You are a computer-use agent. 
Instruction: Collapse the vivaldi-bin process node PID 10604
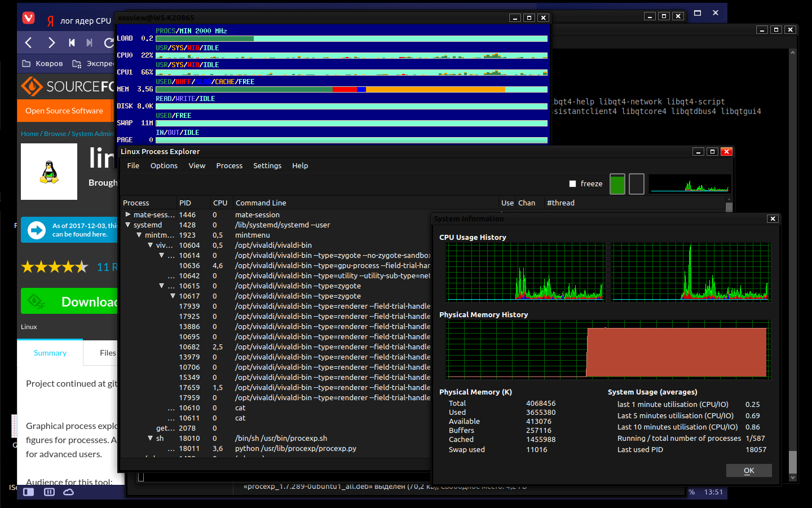pos(151,245)
